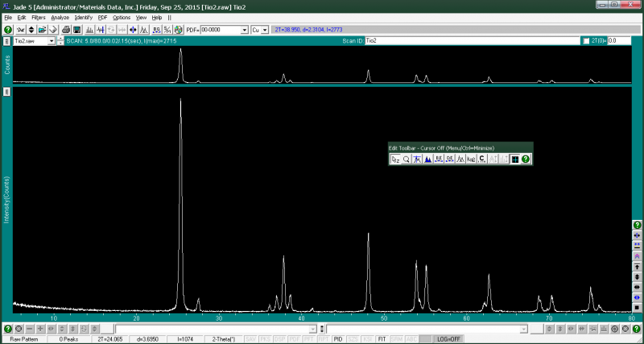Toggle the 2T(0)= checkbox
Viewport: 644px width, 344px height.
pos(585,40)
